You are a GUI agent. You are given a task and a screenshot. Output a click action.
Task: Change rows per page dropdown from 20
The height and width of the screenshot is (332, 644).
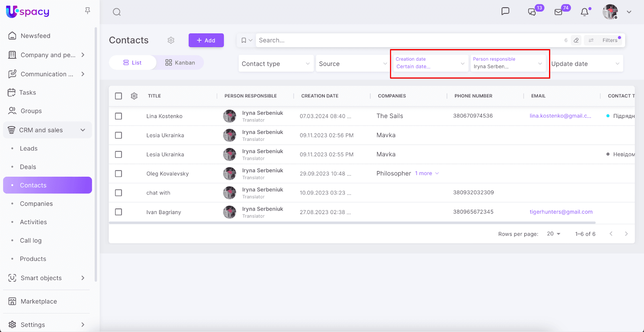pyautogui.click(x=553, y=234)
